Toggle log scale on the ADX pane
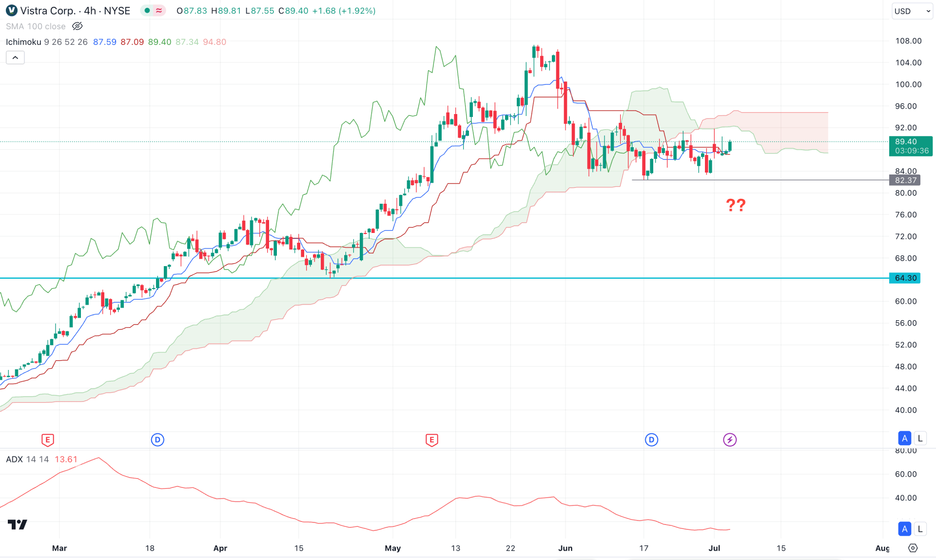 pyautogui.click(x=920, y=529)
